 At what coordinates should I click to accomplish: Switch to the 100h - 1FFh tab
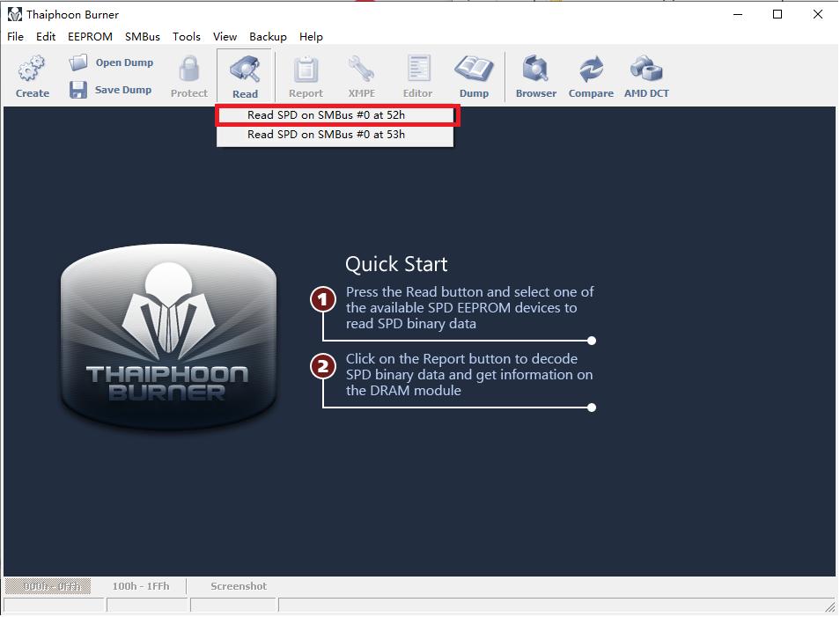141,586
